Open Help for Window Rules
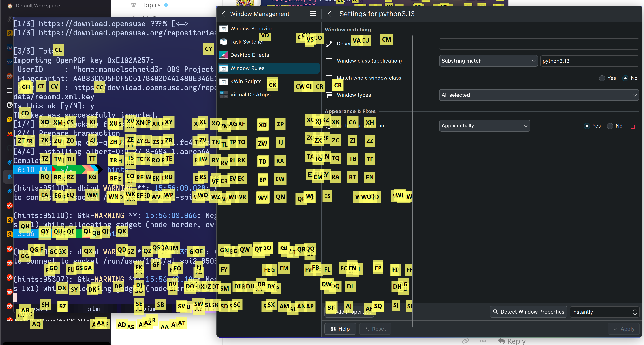The width and height of the screenshot is (644, 345). 340,329
